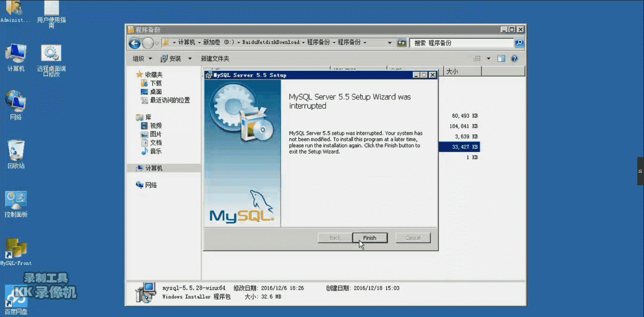Viewport: 644px width, 317px height.
Task: Open Explorer help with the question mark icon
Action: tap(514, 59)
